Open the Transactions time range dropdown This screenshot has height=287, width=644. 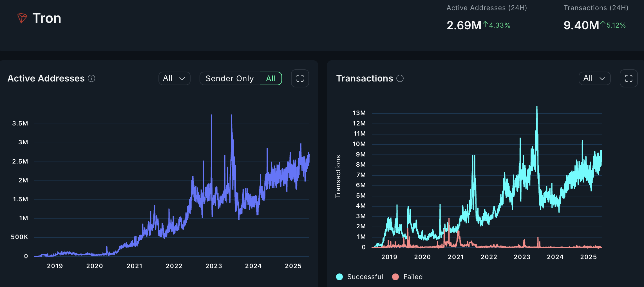(595, 78)
